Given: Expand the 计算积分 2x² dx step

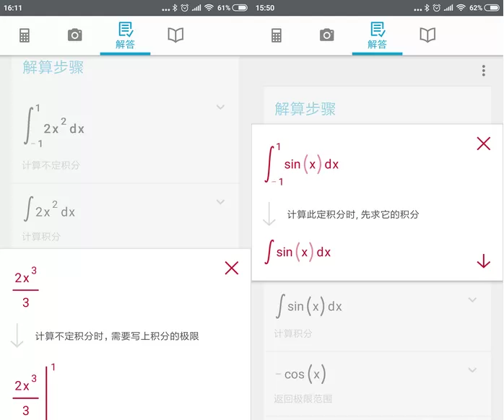Looking at the screenshot, I should coord(220,202).
